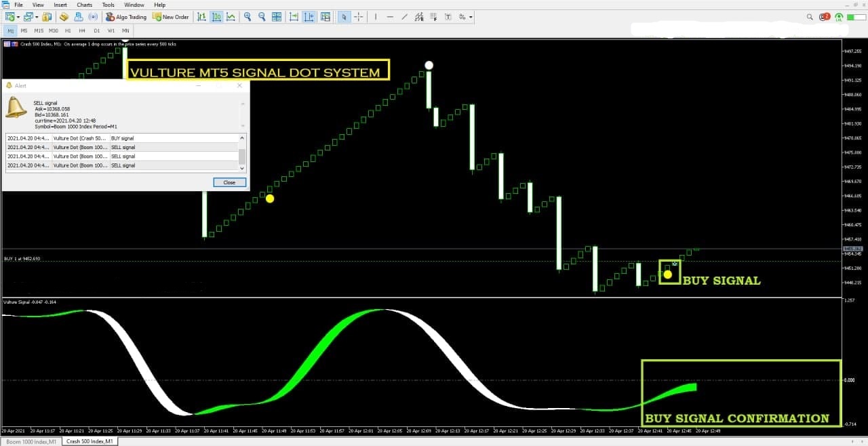This screenshot has height=446, width=868.
Task: Open the Tools menu
Action: click(108, 5)
